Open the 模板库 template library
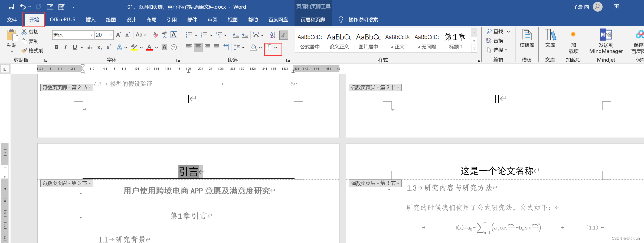The width and height of the screenshot is (644, 243). pyautogui.click(x=527, y=38)
